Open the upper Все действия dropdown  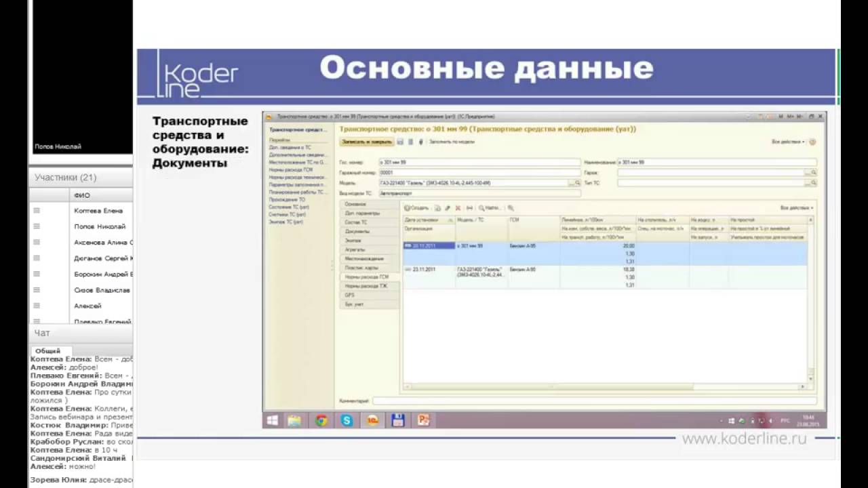[788, 142]
